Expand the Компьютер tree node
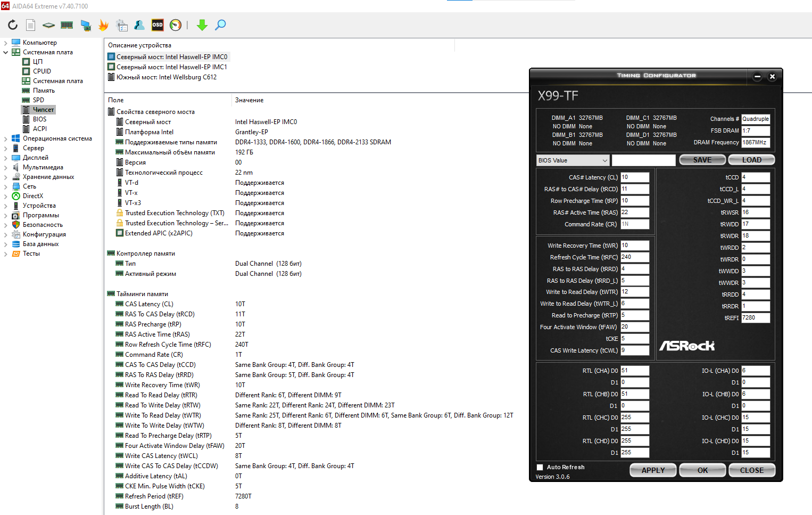The height and width of the screenshot is (515, 812). tap(5, 43)
